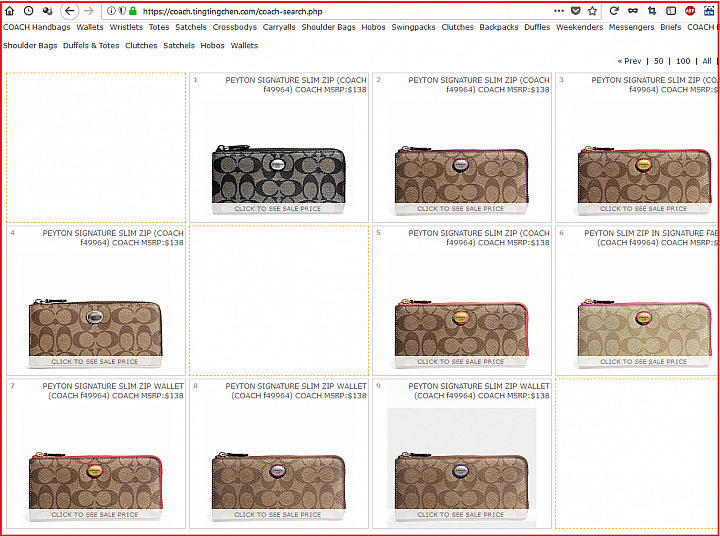The width and height of the screenshot is (720, 537).
Task: Open Wallets link beside COACH Handbags
Action: 90,27
